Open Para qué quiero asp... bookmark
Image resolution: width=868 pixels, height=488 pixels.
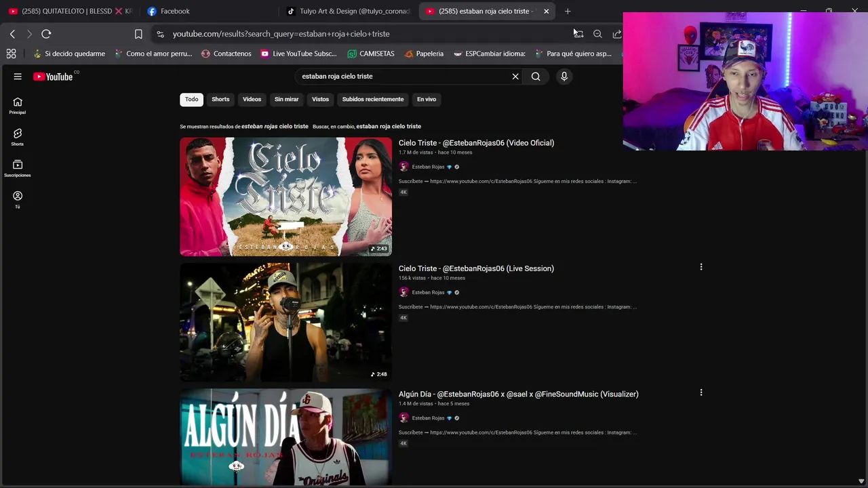[573, 54]
